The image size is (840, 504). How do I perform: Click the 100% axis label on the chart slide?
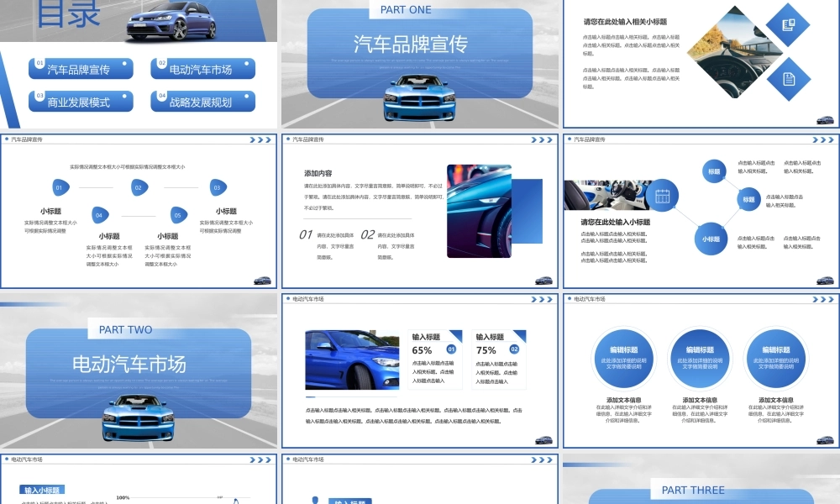(123, 497)
